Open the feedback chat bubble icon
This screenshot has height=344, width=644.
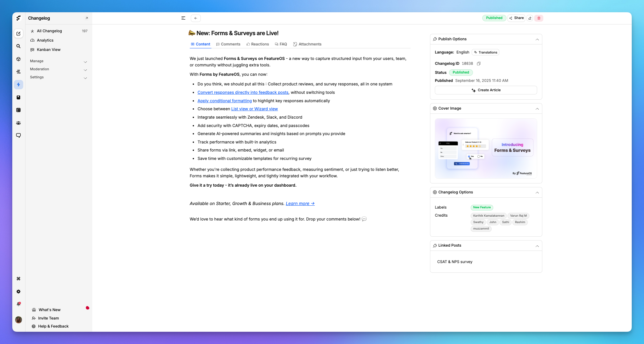tap(18, 135)
